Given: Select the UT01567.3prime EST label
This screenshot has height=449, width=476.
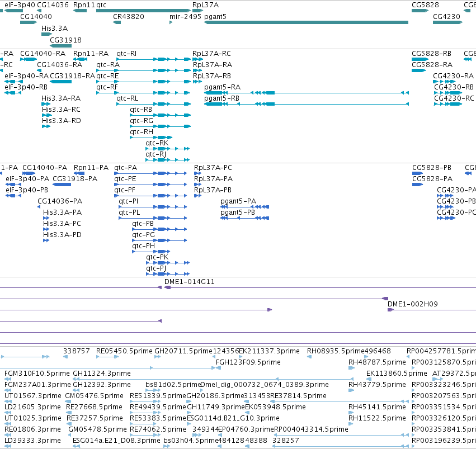Looking at the screenshot, I should point(33,396).
